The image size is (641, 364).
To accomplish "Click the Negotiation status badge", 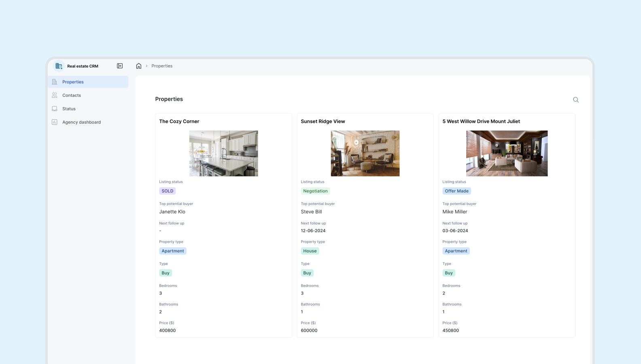I will [316, 191].
